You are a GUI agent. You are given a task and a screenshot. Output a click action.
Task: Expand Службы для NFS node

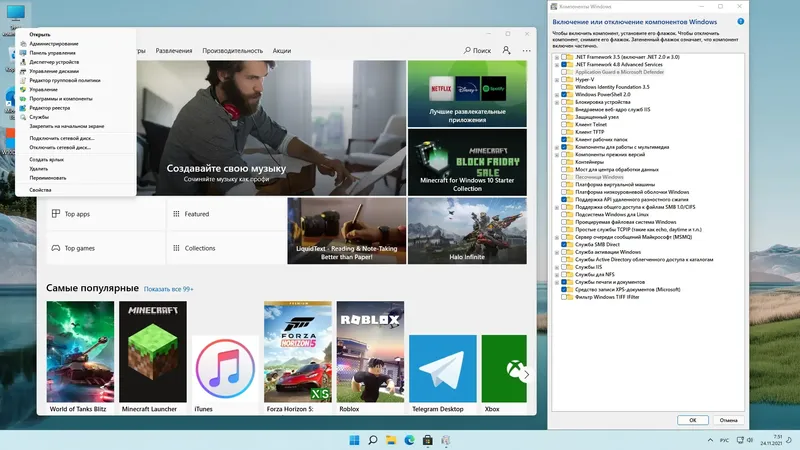pyautogui.click(x=557, y=274)
